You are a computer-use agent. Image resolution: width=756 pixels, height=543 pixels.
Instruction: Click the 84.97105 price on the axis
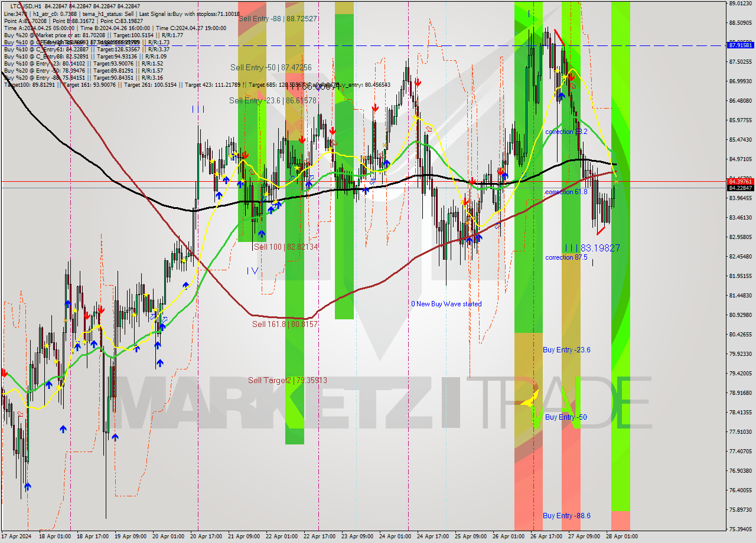(x=741, y=159)
